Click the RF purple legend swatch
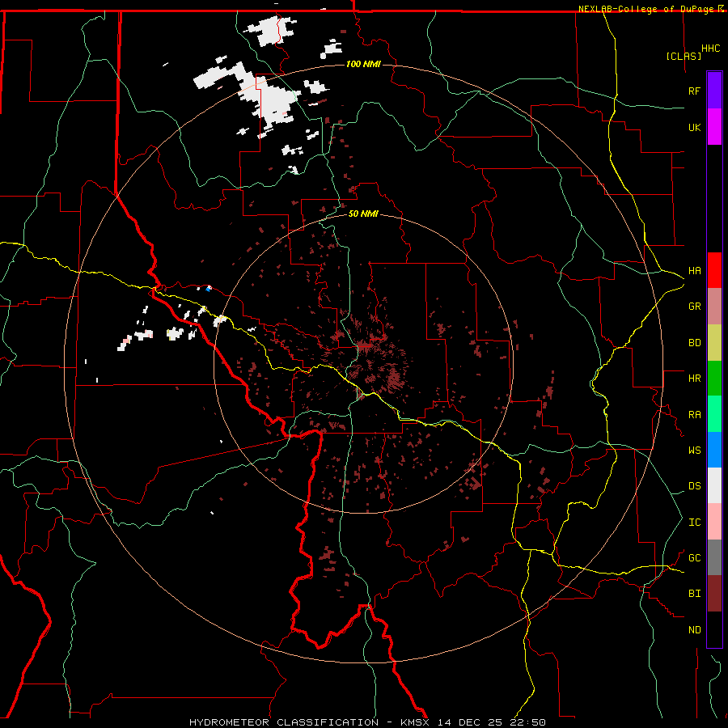 point(714,91)
